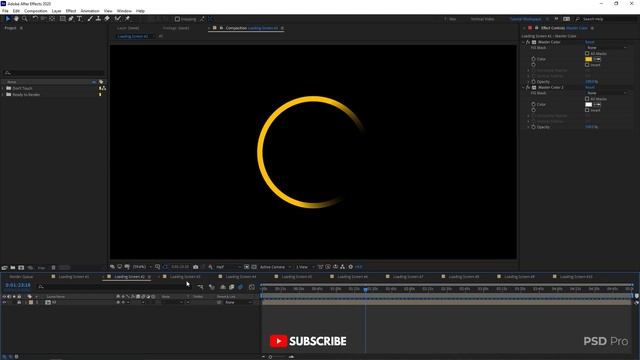Screen dimensions: 640x360
Task: Open the white Master Color 2 swatch
Action: click(589, 104)
